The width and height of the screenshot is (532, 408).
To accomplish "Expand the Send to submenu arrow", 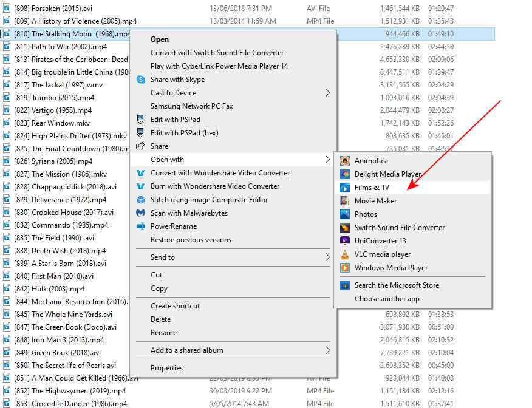I will pyautogui.click(x=327, y=257).
